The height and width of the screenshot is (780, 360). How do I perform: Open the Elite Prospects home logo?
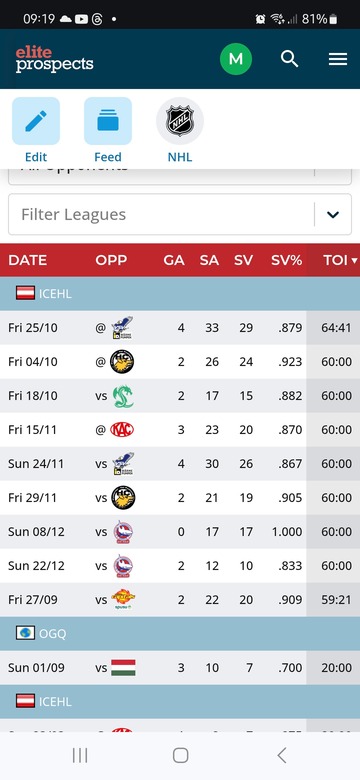[x=54, y=60]
